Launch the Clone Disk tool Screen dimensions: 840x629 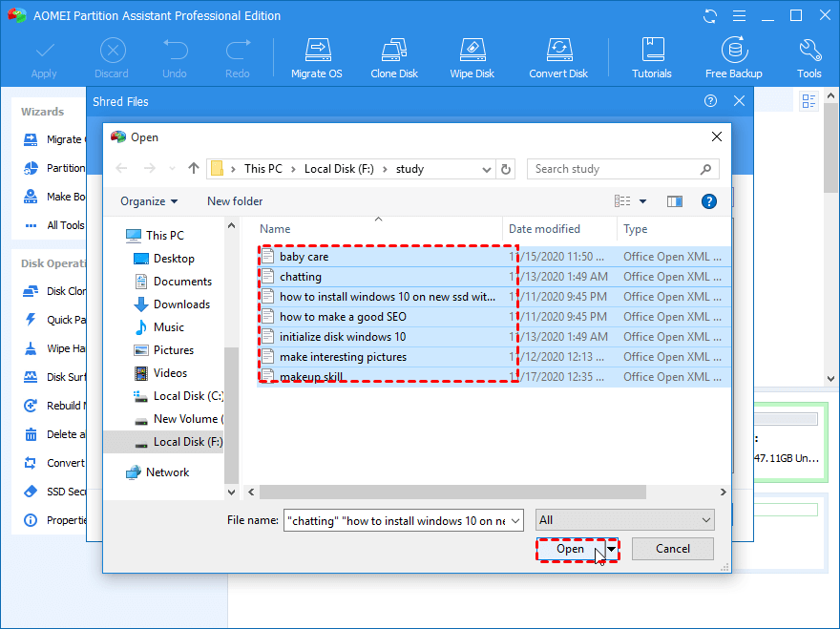point(394,58)
